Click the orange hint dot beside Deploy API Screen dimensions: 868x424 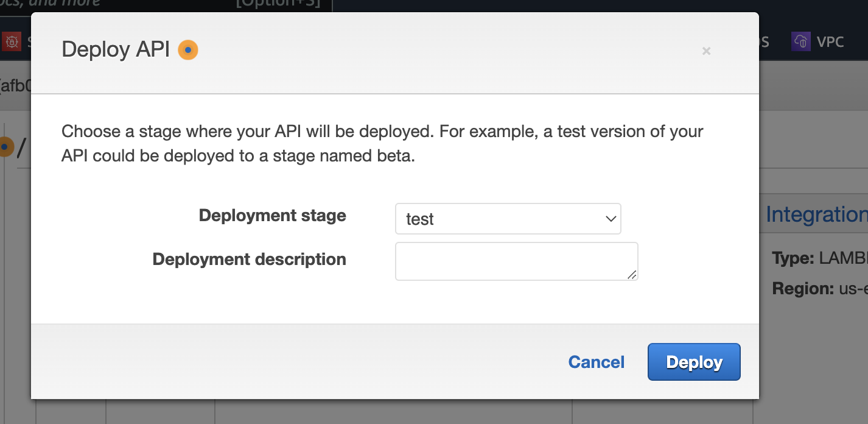coord(188,50)
